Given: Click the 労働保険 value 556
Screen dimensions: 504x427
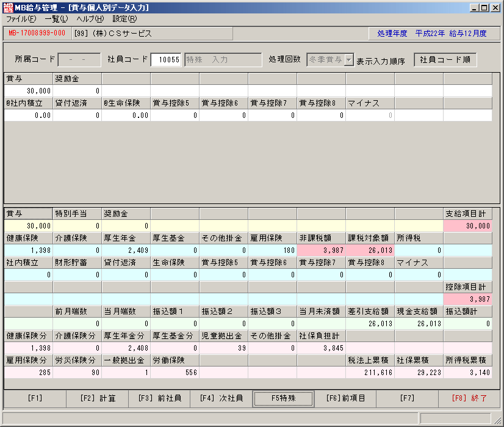Looking at the screenshot, I should coord(175,373).
